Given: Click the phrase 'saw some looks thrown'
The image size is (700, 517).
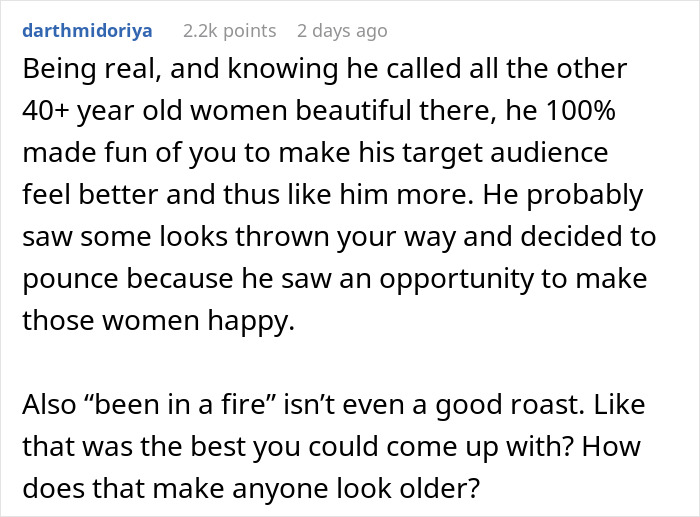Looking at the screenshot, I should coord(176,237).
